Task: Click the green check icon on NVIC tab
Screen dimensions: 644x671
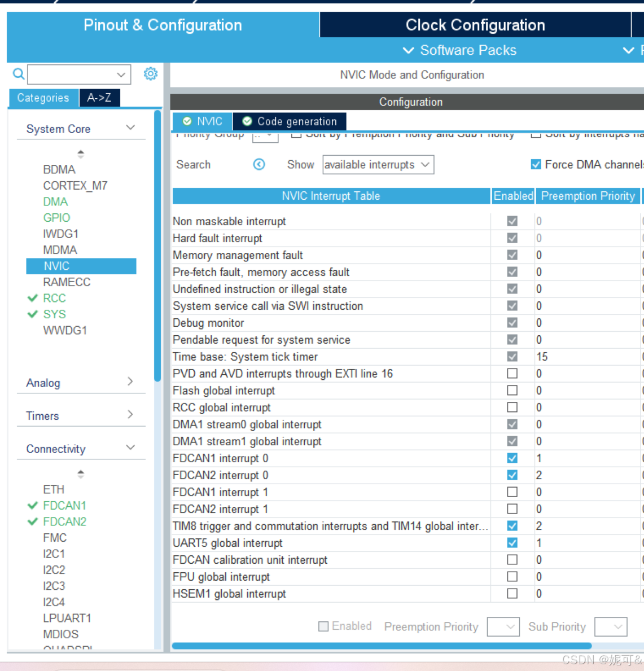Action: [x=187, y=121]
